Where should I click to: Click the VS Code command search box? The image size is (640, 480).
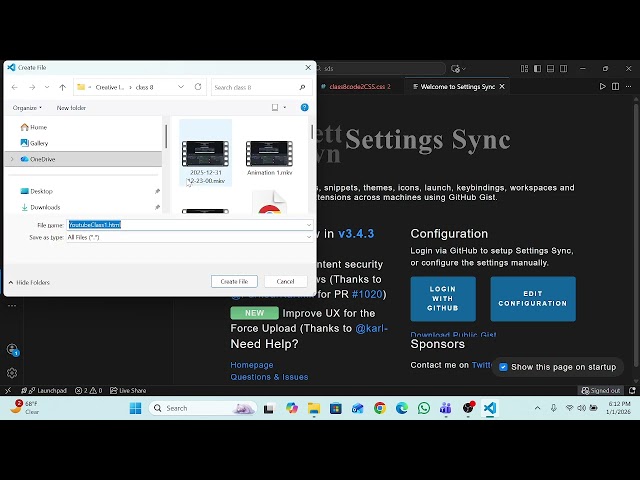pos(381,69)
